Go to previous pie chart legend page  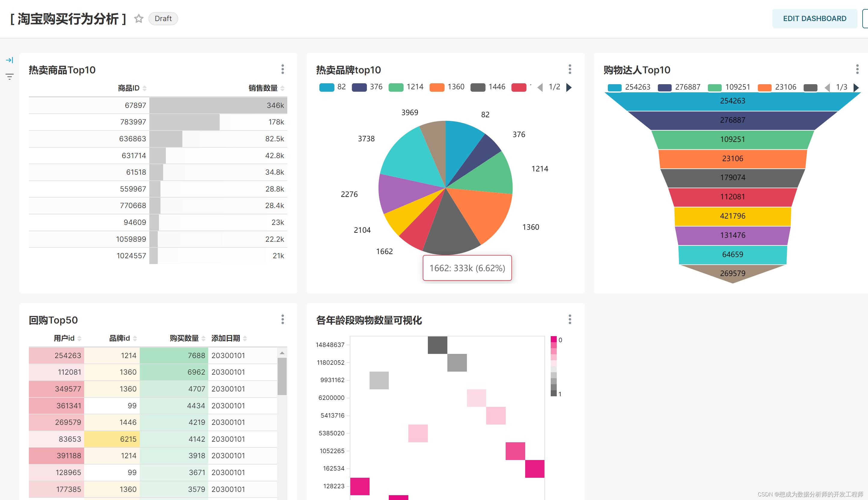540,87
